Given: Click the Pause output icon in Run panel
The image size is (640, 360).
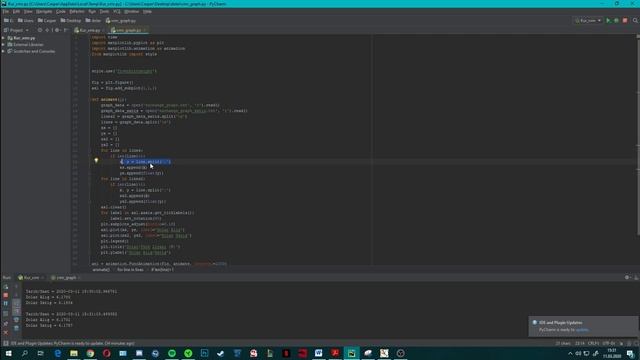Looking at the screenshot, I should tap(6, 304).
